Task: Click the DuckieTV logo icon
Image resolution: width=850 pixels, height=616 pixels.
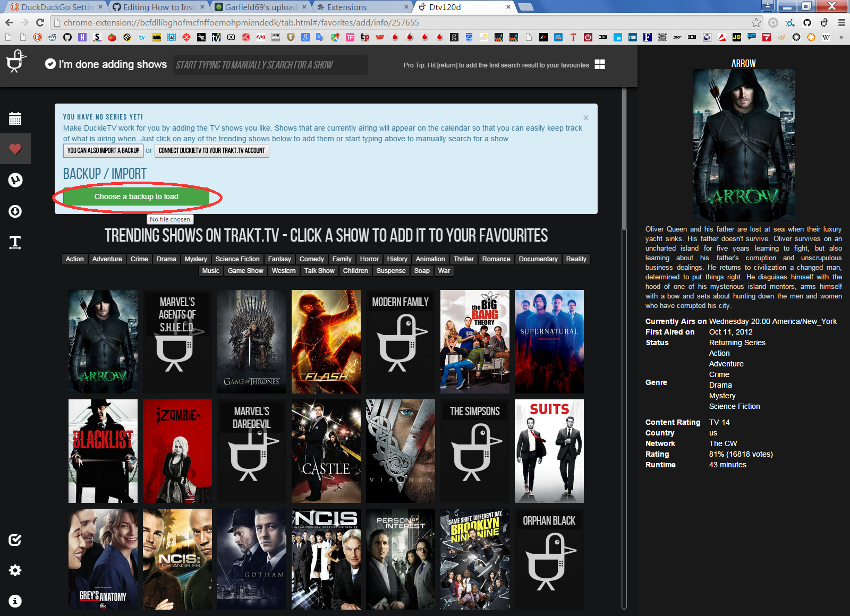Action: [x=16, y=61]
